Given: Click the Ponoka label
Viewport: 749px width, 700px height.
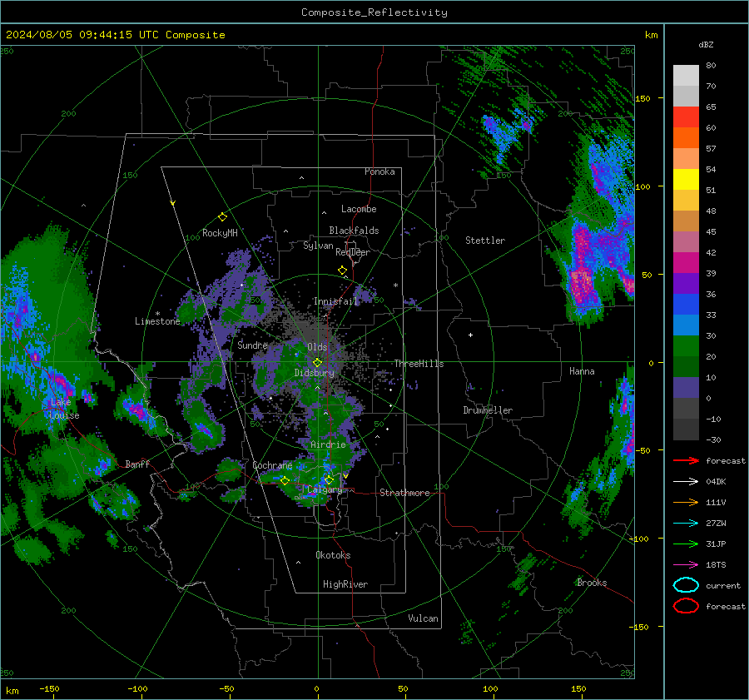Looking at the screenshot, I should 379,171.
